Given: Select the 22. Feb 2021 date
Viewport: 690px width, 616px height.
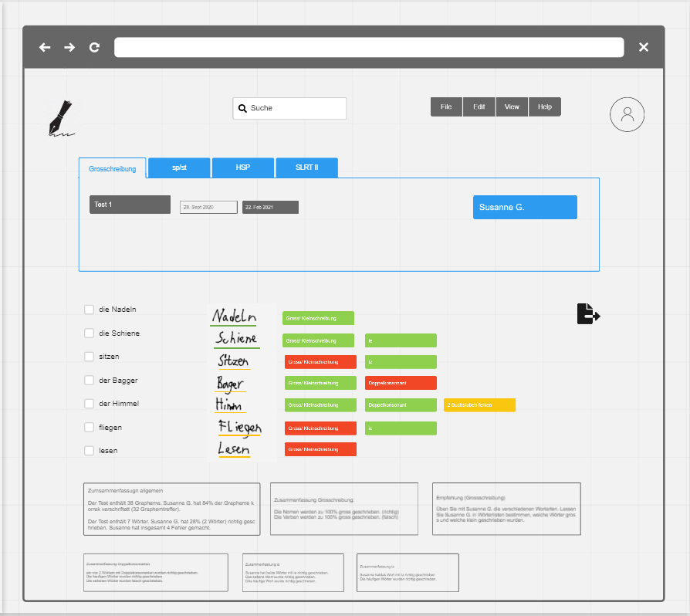Looking at the screenshot, I should point(270,207).
